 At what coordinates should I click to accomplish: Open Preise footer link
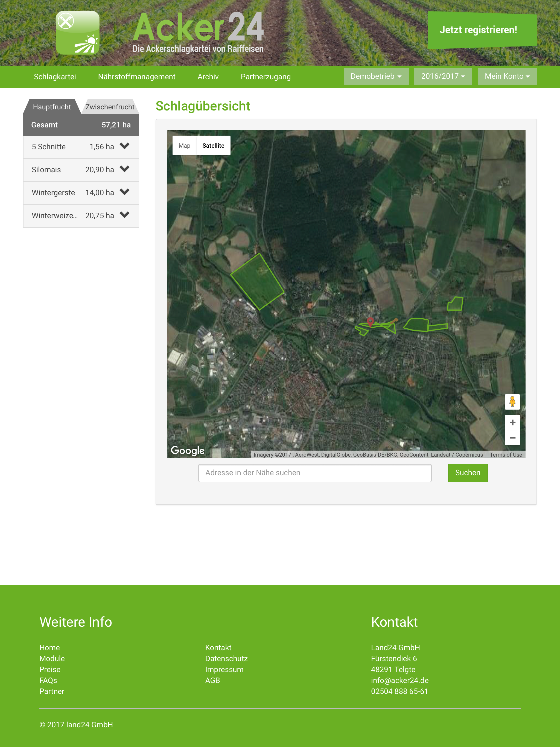pos(50,669)
